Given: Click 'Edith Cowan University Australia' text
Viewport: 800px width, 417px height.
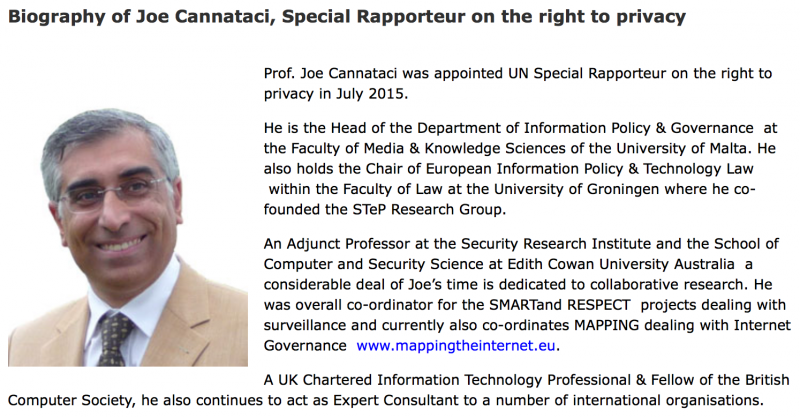Looking at the screenshot, I should click(x=621, y=264).
